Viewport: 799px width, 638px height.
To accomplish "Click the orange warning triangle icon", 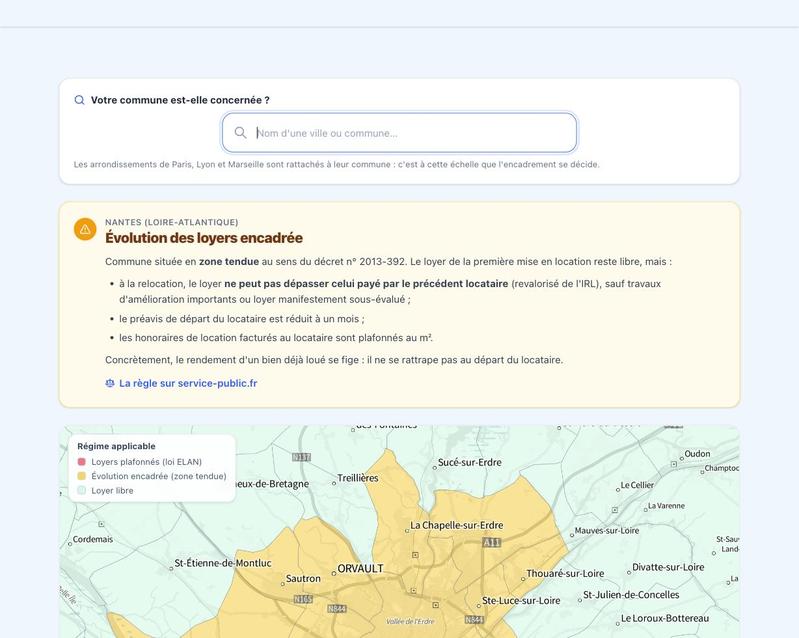I will [x=85, y=229].
